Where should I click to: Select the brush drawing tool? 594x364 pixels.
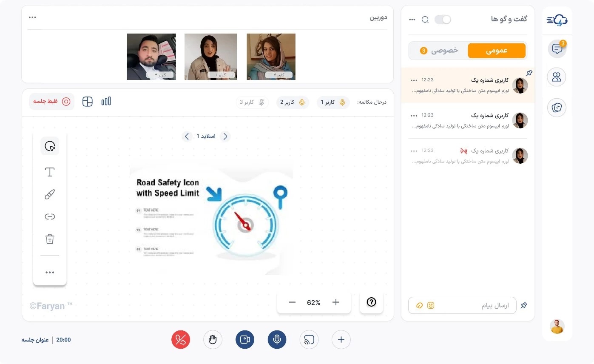tap(49, 194)
